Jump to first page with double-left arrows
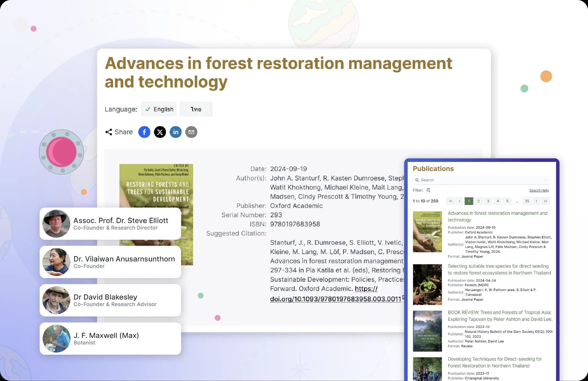Image resolution: width=588 pixels, height=381 pixels. tap(451, 201)
